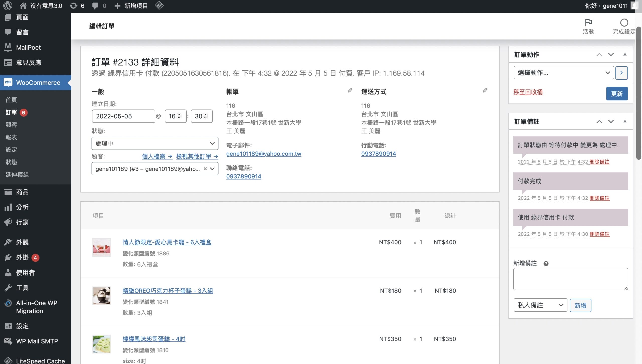Open MailPoet in the sidebar menu
Viewport: 642px width, 364px height.
click(x=28, y=47)
